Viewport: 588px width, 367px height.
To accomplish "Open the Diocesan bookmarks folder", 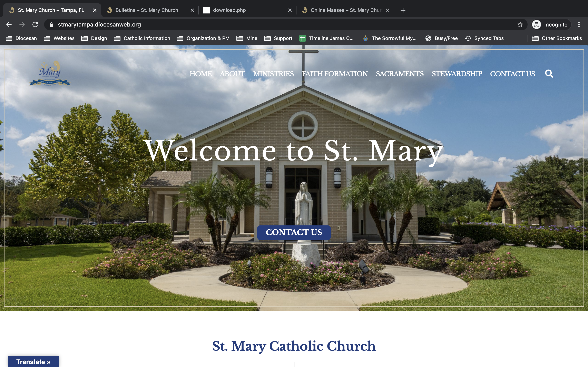I will [x=21, y=38].
